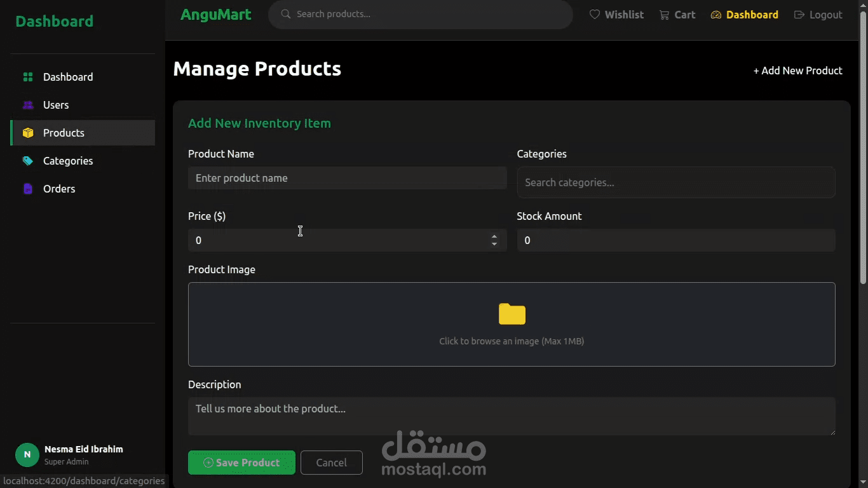The image size is (868, 488).
Task: Click the search magnifier icon
Action: pos(286,14)
